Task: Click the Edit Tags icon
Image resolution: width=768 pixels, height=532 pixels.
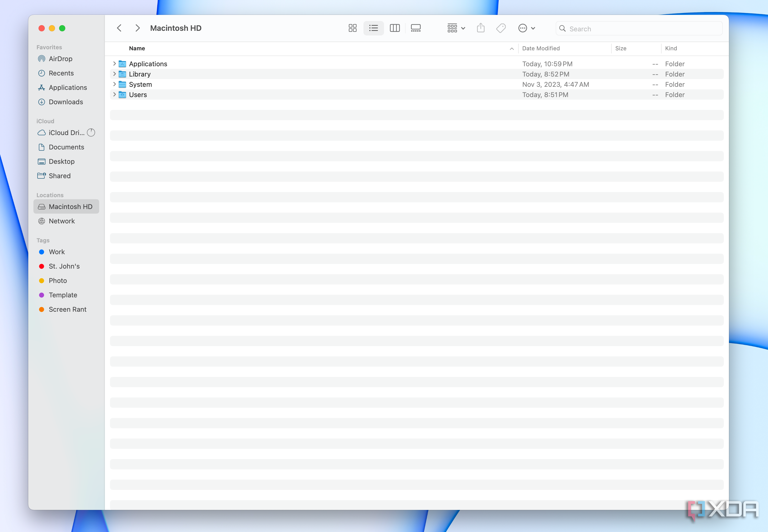Action: point(501,28)
